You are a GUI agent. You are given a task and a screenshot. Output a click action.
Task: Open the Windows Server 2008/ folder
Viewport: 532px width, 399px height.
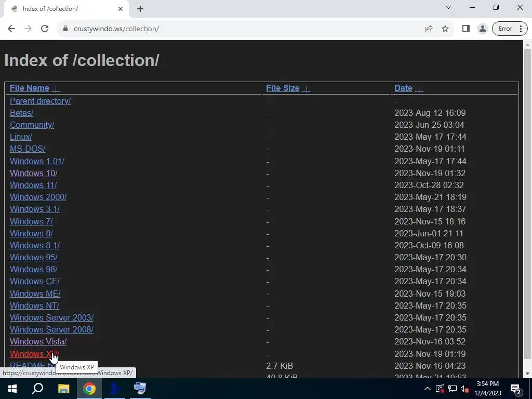point(51,329)
